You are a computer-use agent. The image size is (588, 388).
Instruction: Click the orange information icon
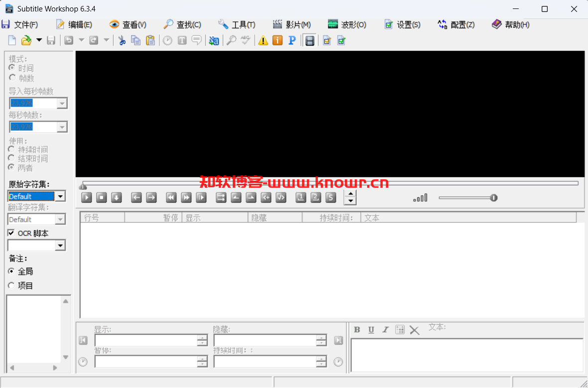tap(278, 40)
